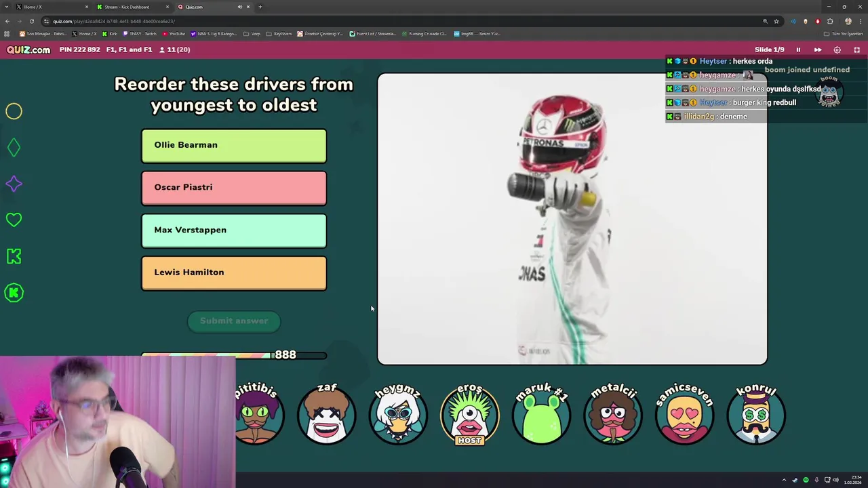Open the Chrome profile avatar
Screen dimensions: 868x488
pos(848,21)
